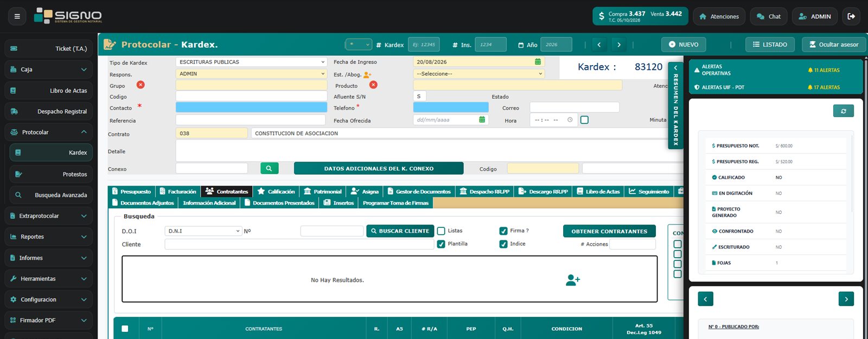Uncheck the Firma checkbox
This screenshot has height=339, width=868.
[x=503, y=231]
